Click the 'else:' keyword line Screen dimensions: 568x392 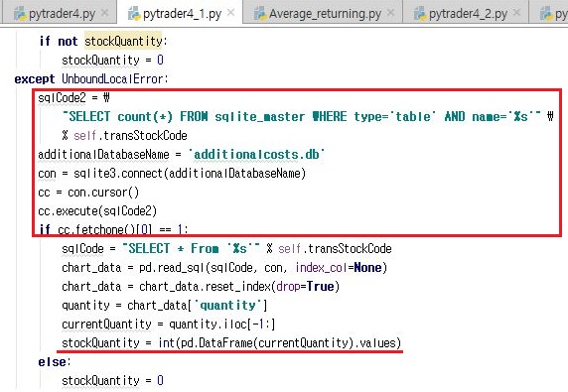click(x=55, y=361)
